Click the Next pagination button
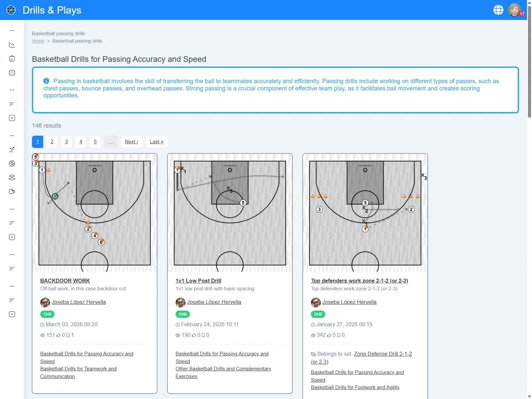 pyautogui.click(x=131, y=142)
